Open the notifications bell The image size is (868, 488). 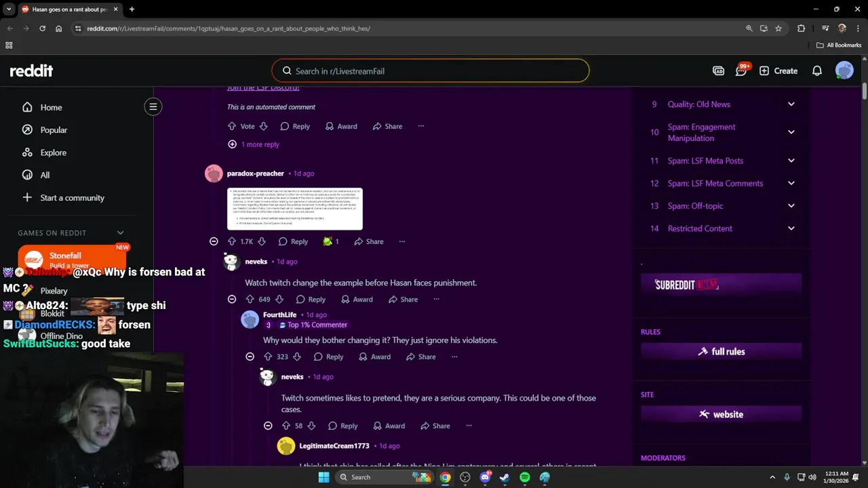point(817,70)
